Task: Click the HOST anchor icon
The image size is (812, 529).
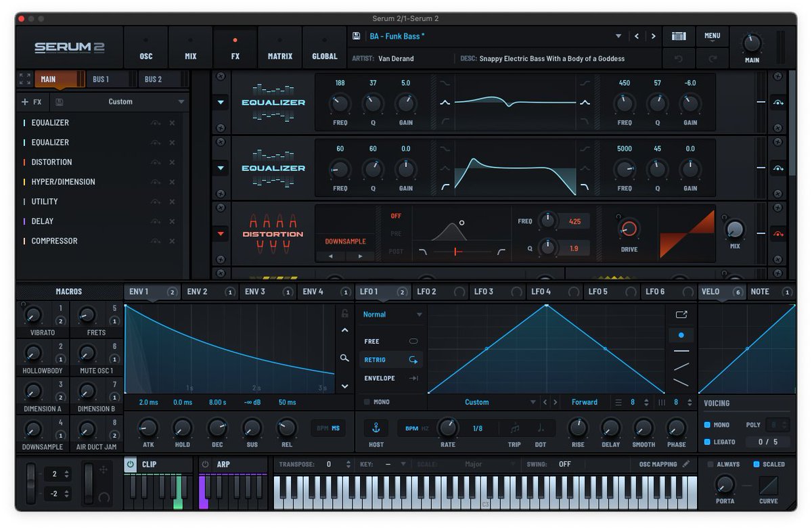Action: (376, 428)
